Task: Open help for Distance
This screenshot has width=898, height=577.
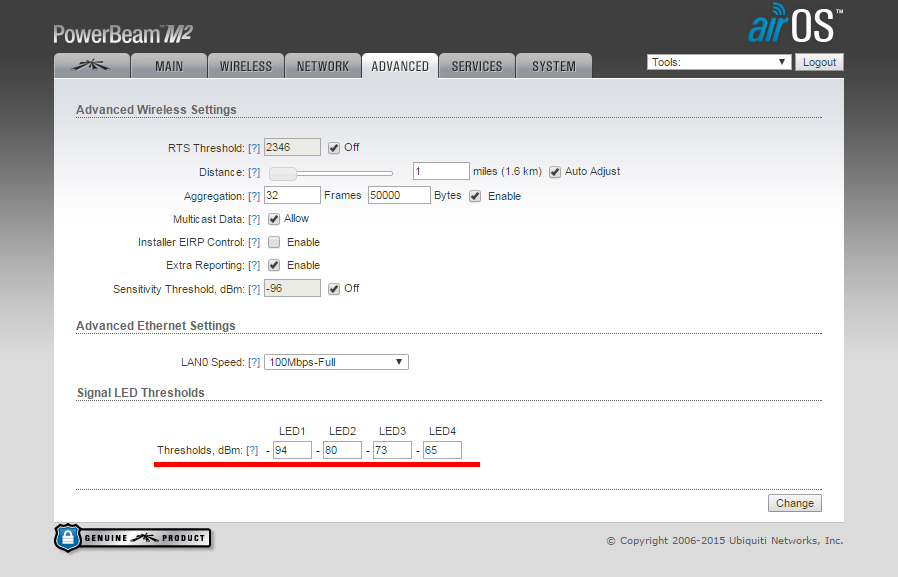Action: [254, 172]
